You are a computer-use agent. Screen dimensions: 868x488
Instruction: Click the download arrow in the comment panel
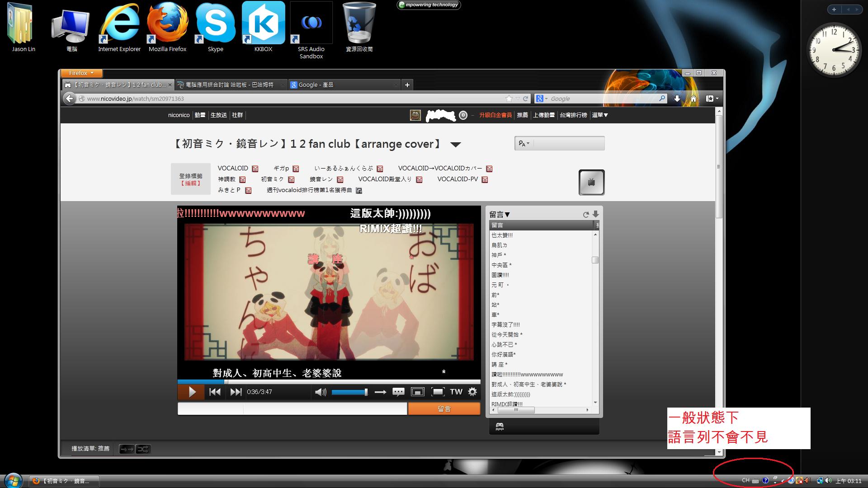pos(595,214)
